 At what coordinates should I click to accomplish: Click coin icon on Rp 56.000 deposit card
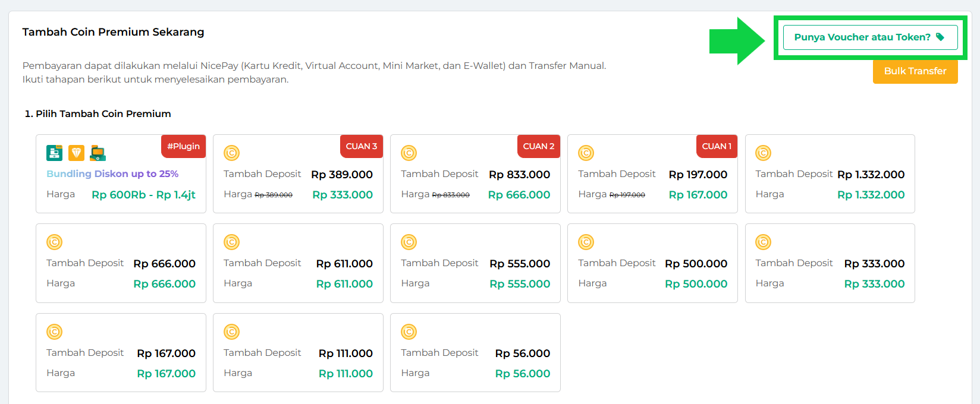(409, 332)
